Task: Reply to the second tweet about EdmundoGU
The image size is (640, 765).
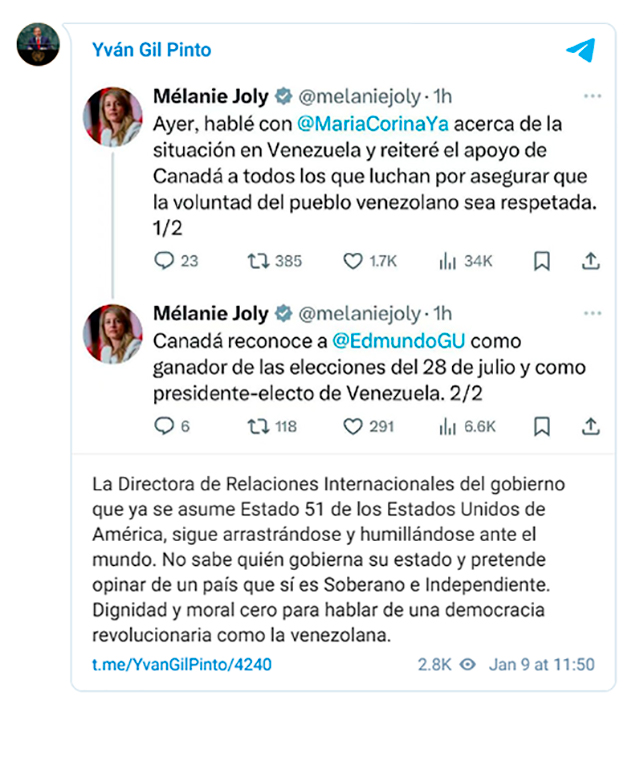Action: click(164, 426)
